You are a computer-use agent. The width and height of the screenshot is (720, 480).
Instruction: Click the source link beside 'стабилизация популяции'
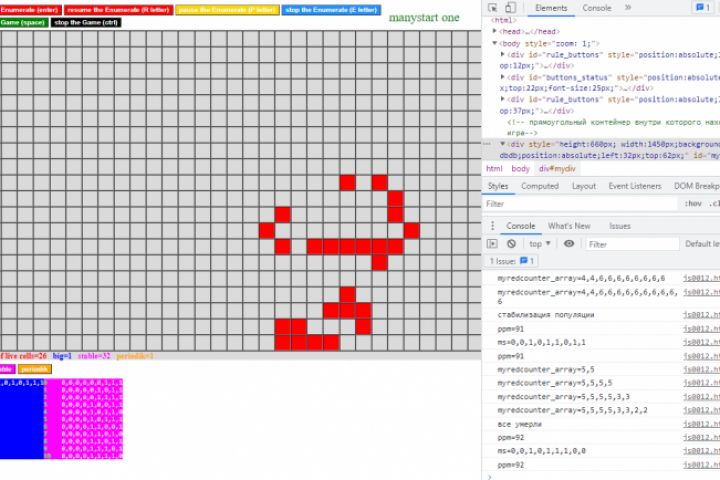point(701,315)
